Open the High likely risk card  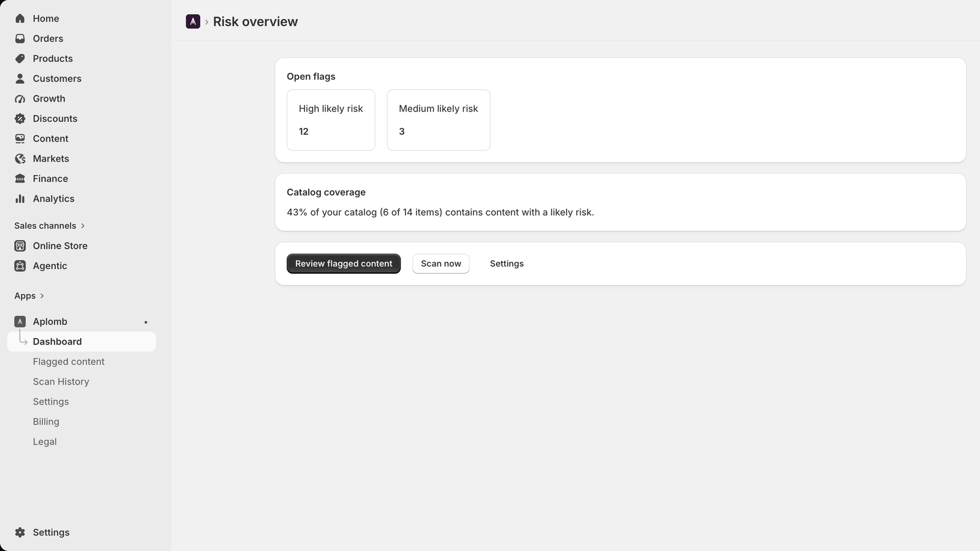coord(331,120)
